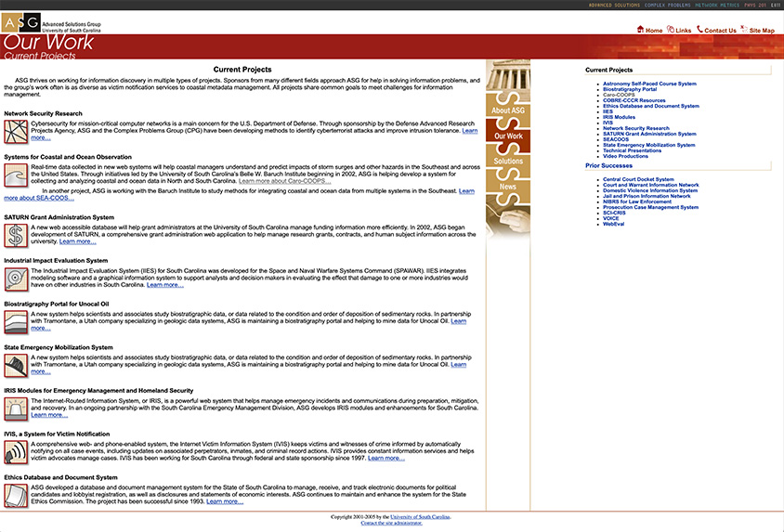Open the Contact Us link

(720, 31)
